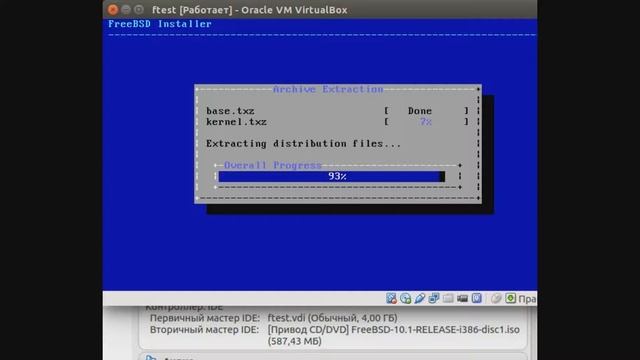Click the 'Overall Progress' label
Screen dimensions: 640x360
pos(273,165)
